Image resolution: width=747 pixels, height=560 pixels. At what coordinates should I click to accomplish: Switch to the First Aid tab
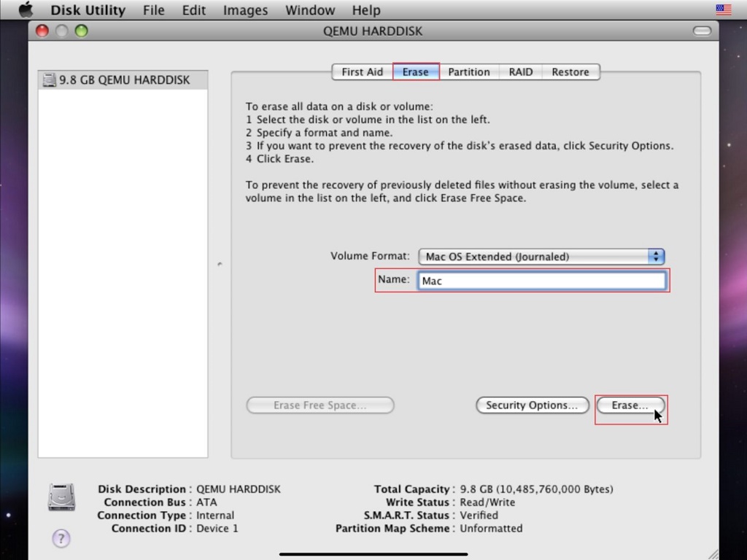coord(362,72)
